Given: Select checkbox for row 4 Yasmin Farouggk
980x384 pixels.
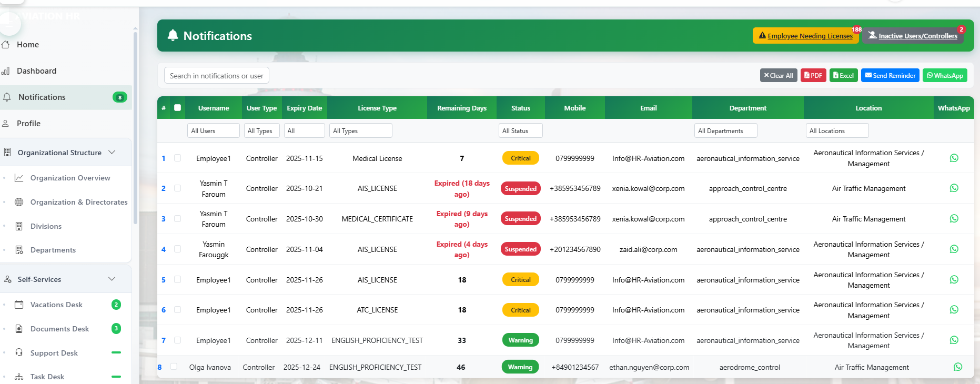Looking at the screenshot, I should pos(178,249).
